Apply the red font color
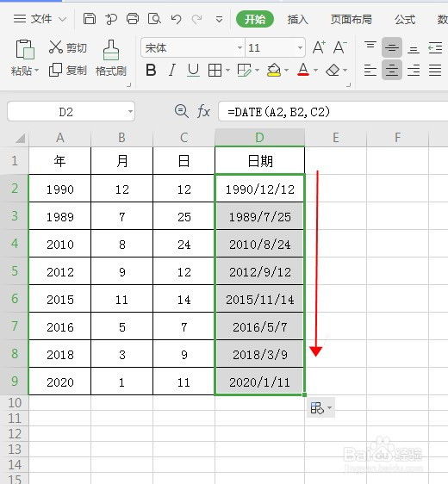Screen dimensions: 448x484 click(x=303, y=70)
